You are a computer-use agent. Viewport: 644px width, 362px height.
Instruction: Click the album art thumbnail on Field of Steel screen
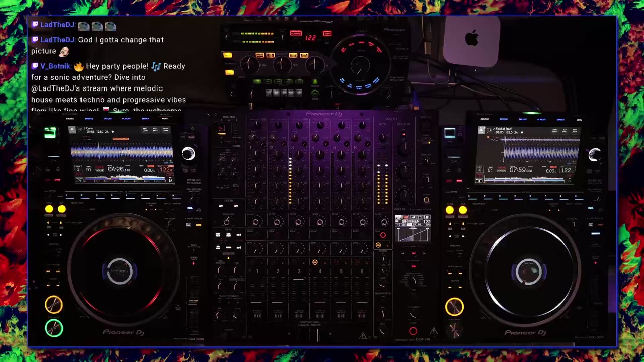click(482, 130)
